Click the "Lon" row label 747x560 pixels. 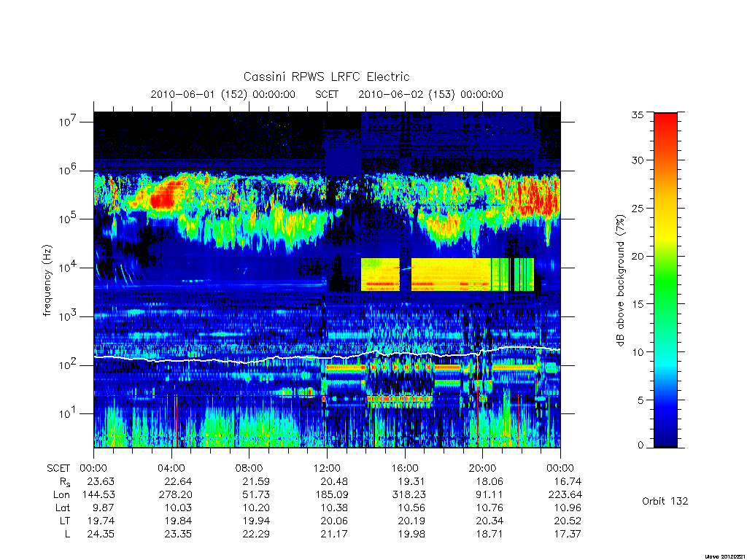click(62, 495)
